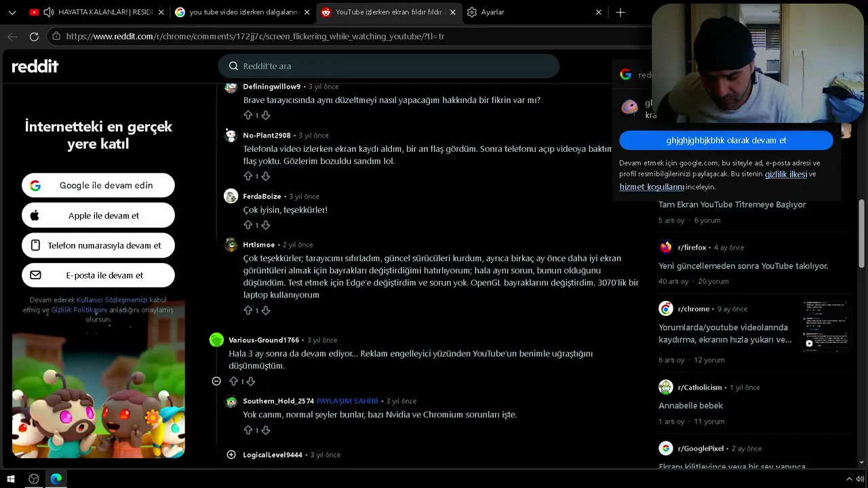Collapse the Various-Ground1766 comment thread
Image resolution: width=868 pixels, height=488 pixels.
pos(216,382)
